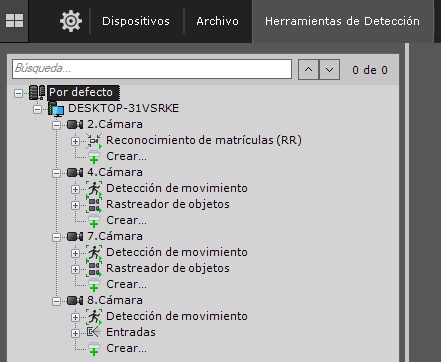The height and width of the screenshot is (362, 441).
Task: Go to previous search result arrow
Action: tap(309, 70)
